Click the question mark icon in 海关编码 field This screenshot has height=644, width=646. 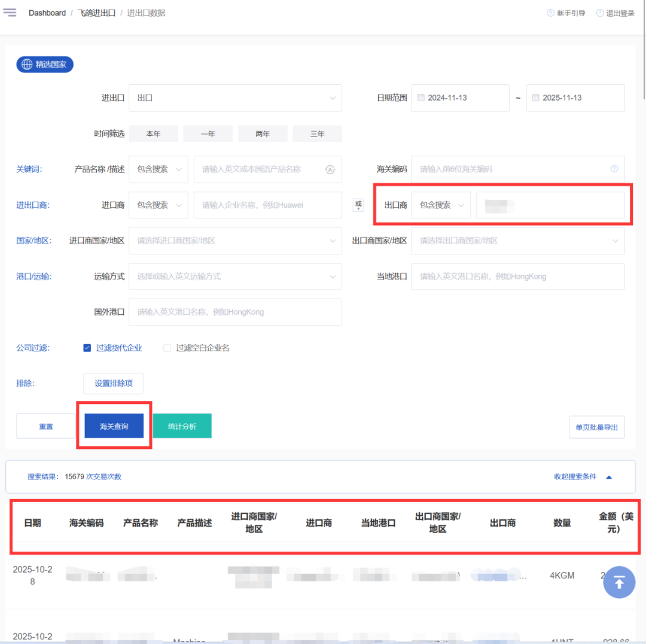tap(614, 169)
